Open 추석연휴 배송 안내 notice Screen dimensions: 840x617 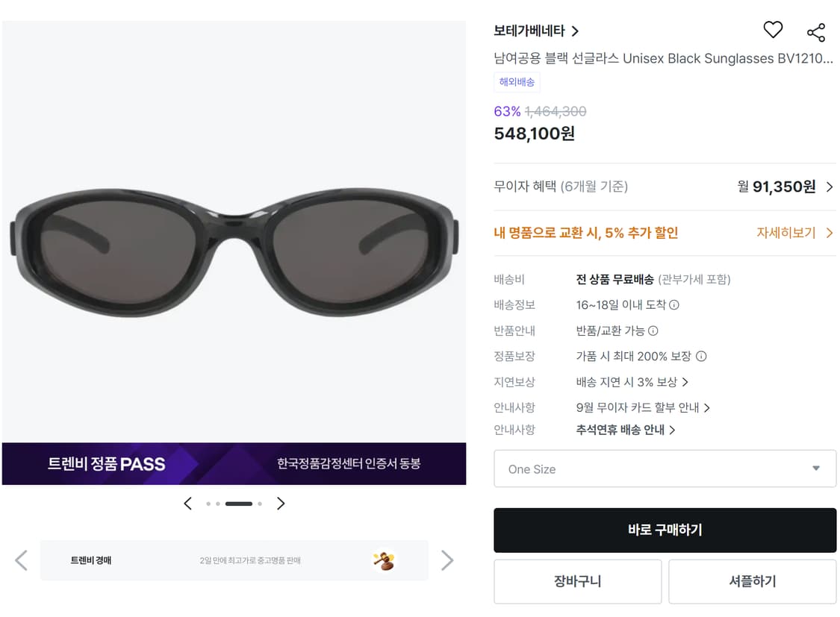coord(626,430)
